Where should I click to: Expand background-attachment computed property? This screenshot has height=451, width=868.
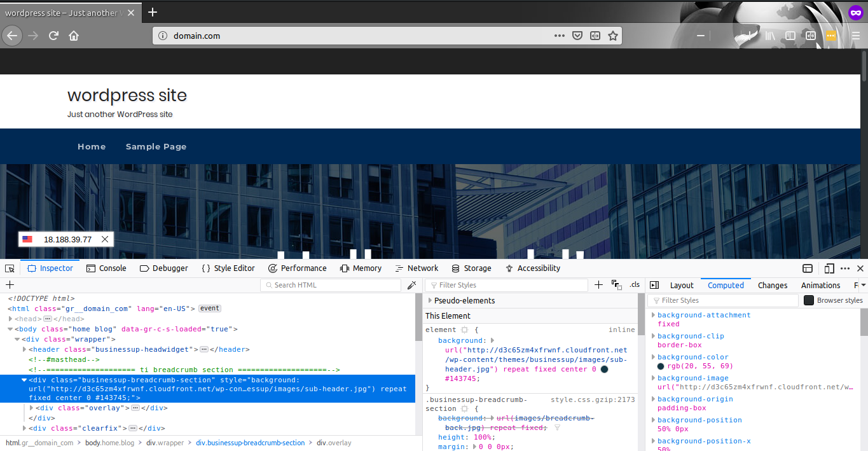(653, 316)
